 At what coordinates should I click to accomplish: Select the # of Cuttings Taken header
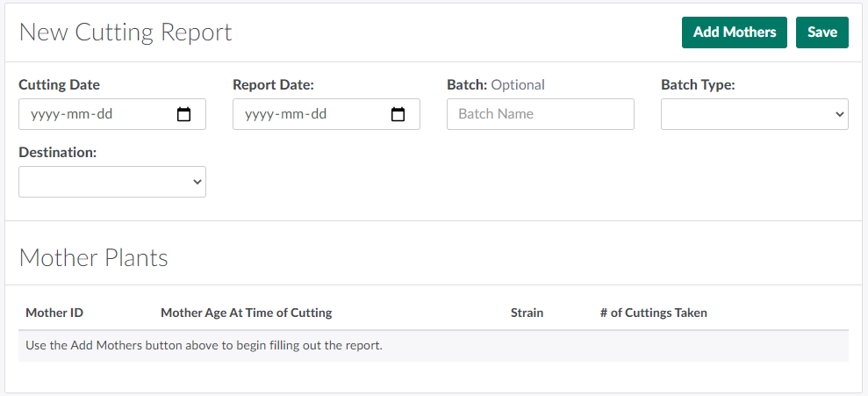pyautogui.click(x=653, y=313)
